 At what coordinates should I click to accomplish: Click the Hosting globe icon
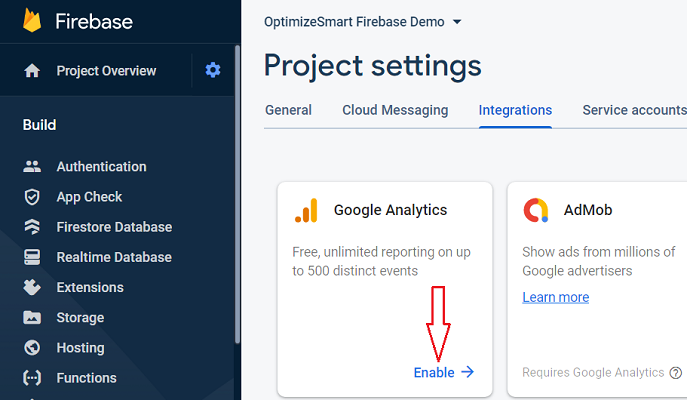click(x=32, y=348)
